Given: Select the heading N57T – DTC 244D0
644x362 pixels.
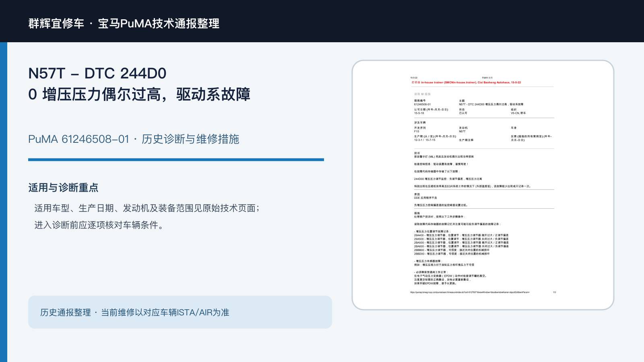Looking at the screenshot, I should tap(97, 73).
